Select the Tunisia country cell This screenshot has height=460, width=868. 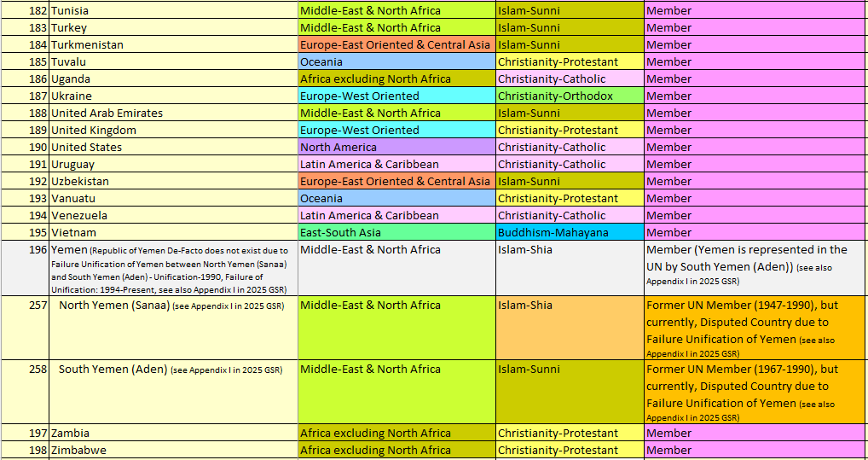pyautogui.click(x=174, y=10)
